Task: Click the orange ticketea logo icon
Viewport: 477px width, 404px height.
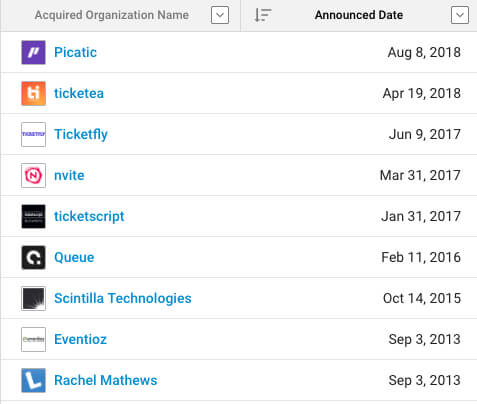Action: pyautogui.click(x=33, y=93)
